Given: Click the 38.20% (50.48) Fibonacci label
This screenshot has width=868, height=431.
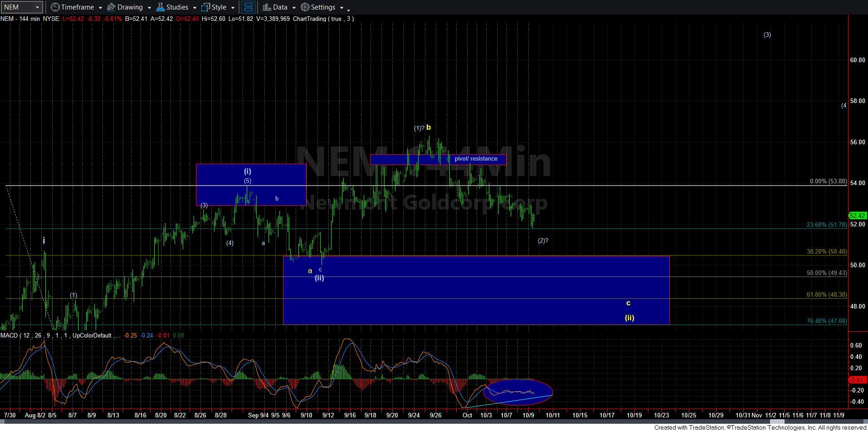Looking at the screenshot, I should pos(826,251).
